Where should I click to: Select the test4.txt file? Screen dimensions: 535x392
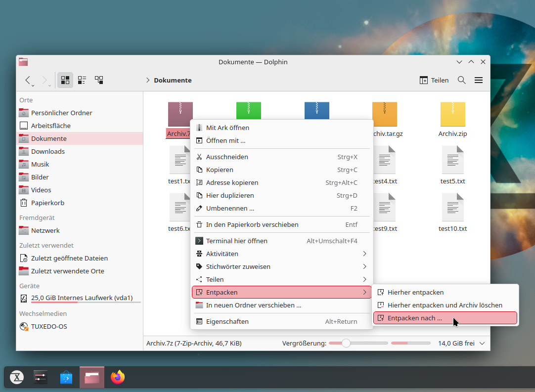click(386, 165)
